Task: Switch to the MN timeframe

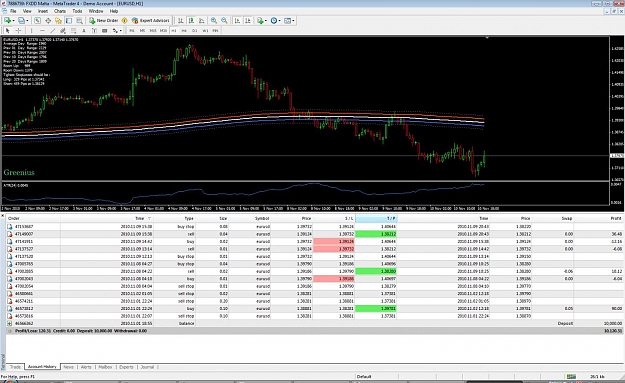Action: (215, 31)
